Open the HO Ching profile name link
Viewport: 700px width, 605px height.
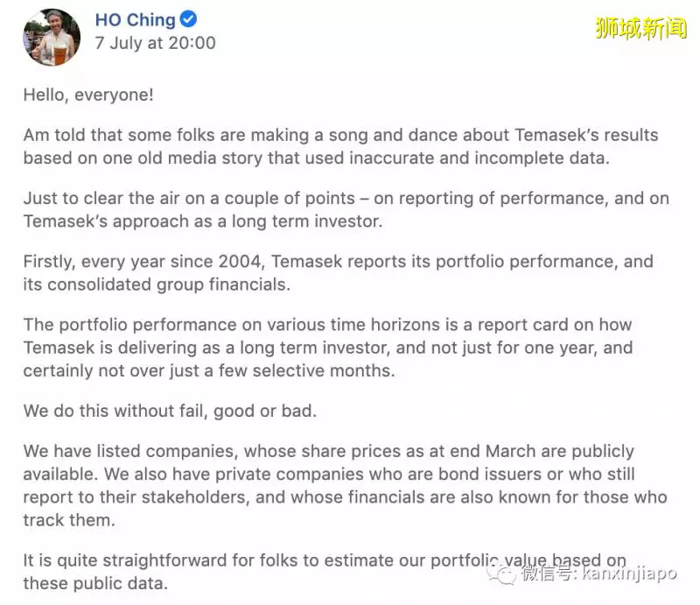coord(136,19)
